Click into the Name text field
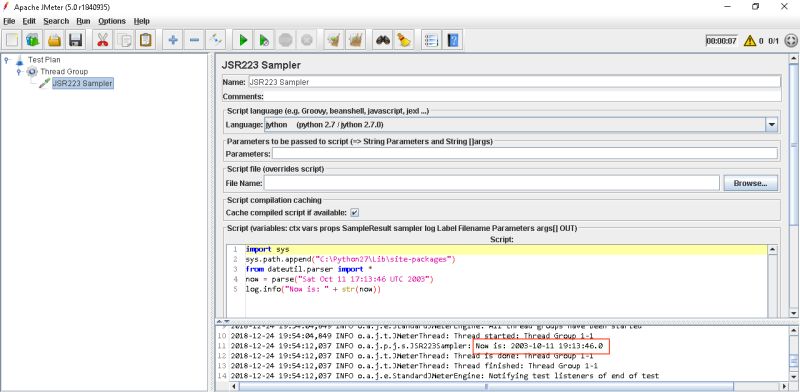 coord(514,82)
